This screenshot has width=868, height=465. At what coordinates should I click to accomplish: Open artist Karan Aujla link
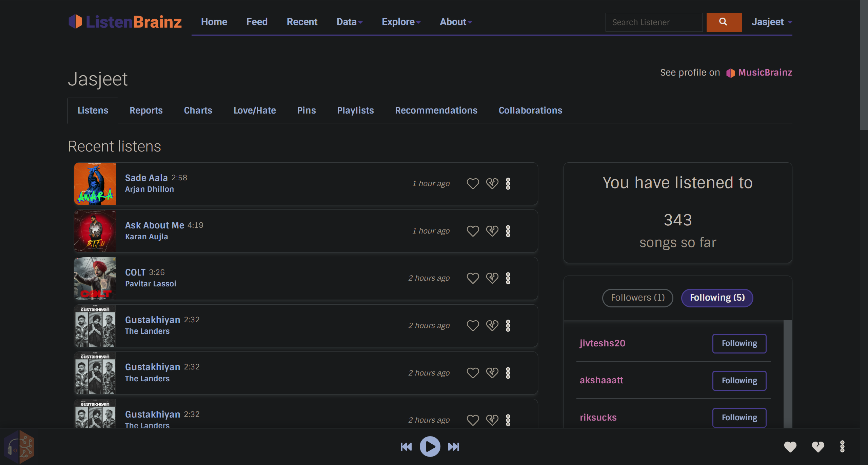[146, 237]
